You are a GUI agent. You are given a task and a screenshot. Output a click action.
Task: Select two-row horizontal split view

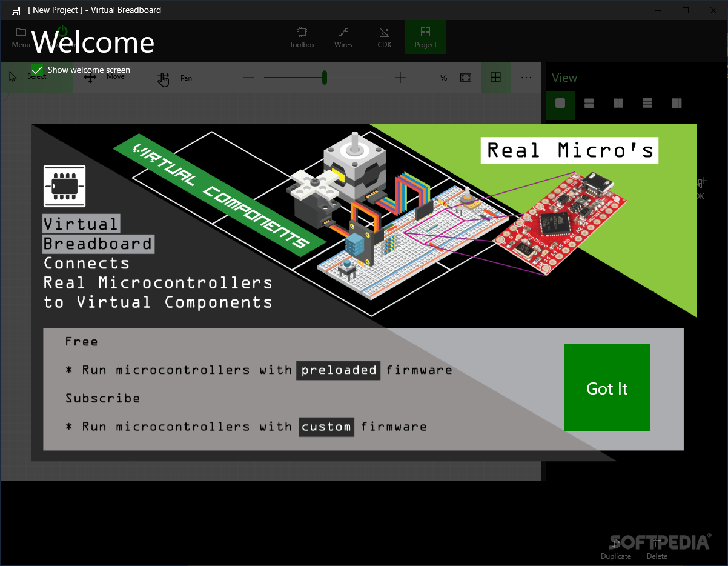pos(589,104)
